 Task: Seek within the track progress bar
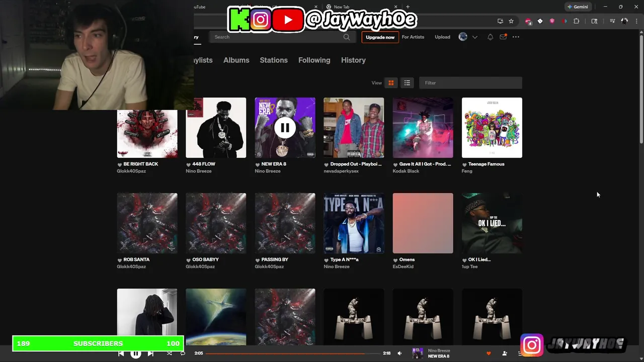(292, 353)
